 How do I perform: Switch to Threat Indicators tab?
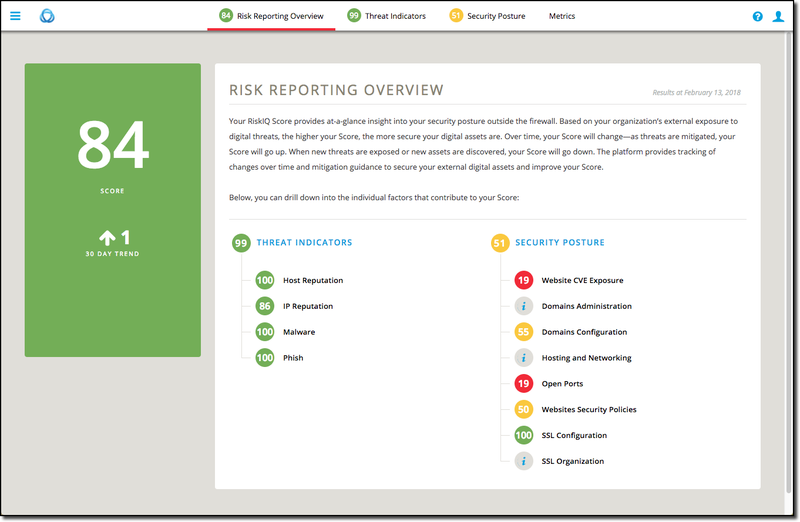386,16
